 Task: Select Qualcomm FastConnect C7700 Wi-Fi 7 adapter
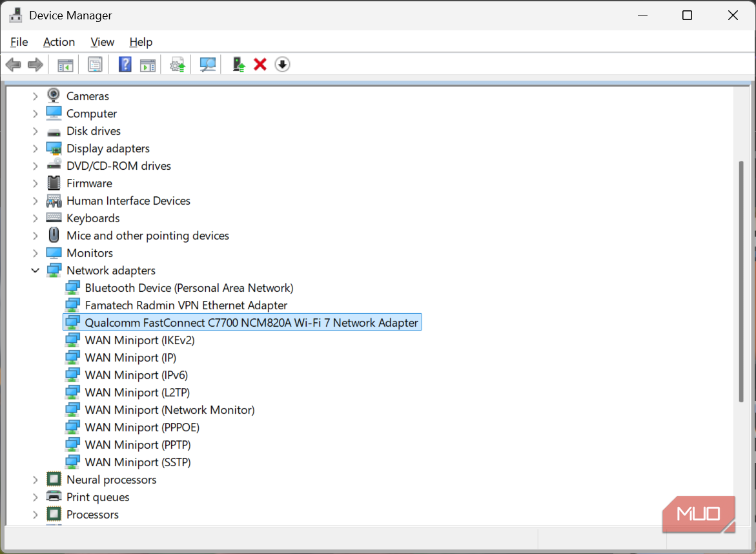click(x=242, y=323)
